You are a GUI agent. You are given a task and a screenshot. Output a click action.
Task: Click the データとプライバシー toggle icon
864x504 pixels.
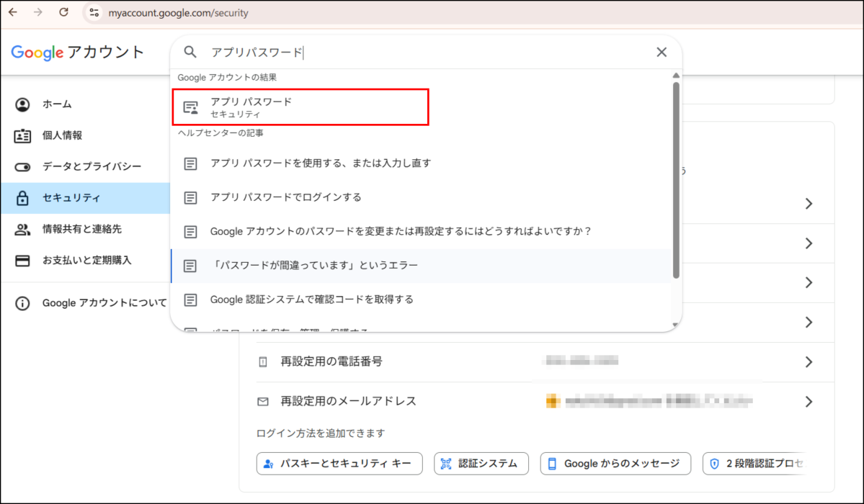click(22, 167)
